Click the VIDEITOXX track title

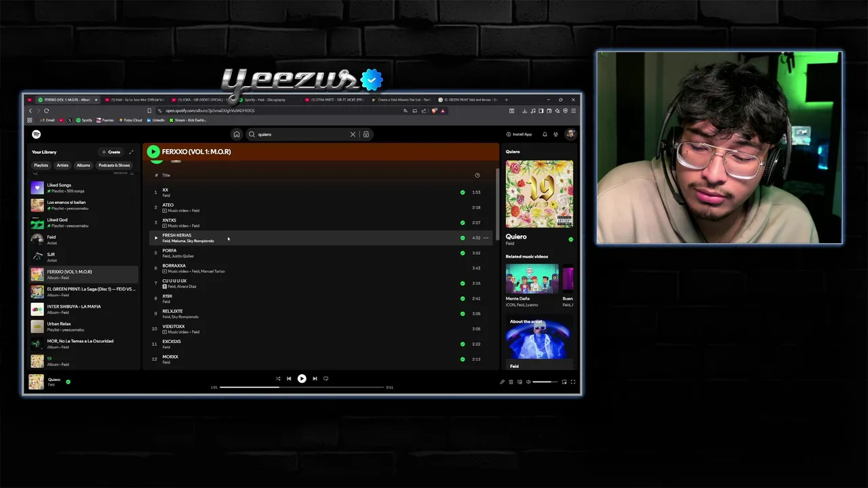(x=174, y=326)
